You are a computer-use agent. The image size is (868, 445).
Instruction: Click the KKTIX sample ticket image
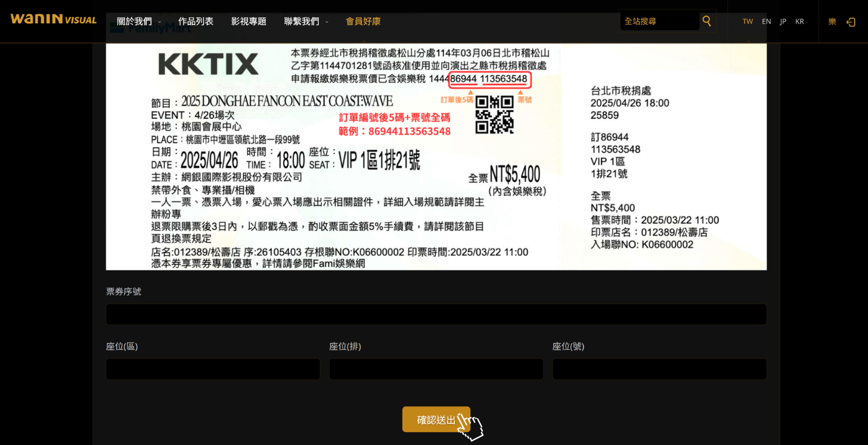(x=436, y=142)
